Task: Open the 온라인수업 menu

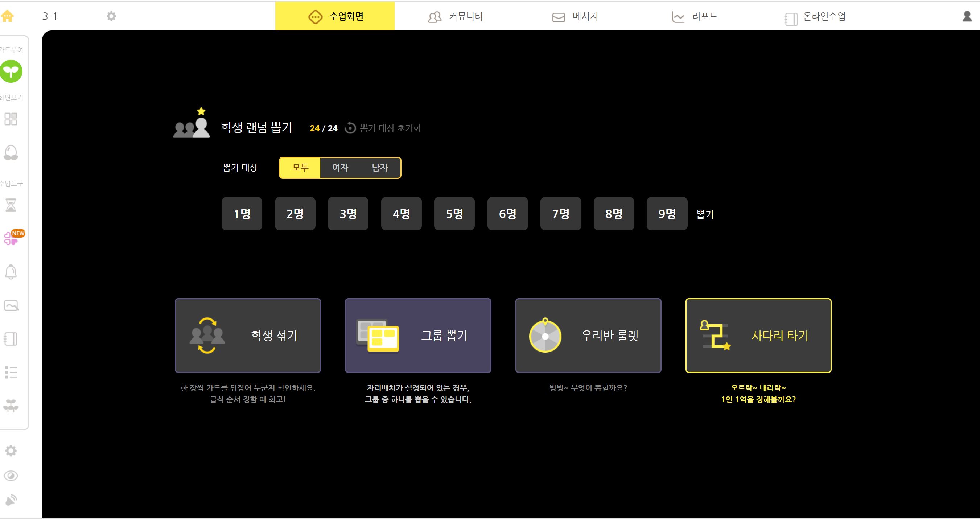Action: point(815,16)
